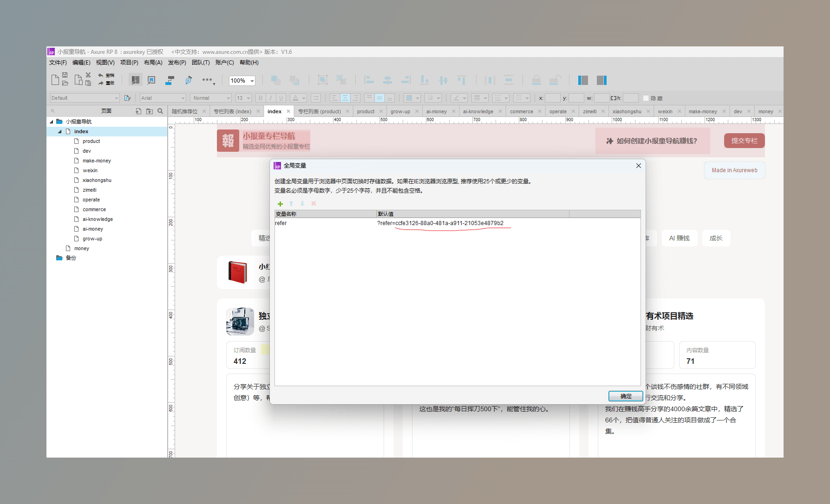Pick the Pen drawing tool
Screen dimensions: 830x504
coord(189,80)
